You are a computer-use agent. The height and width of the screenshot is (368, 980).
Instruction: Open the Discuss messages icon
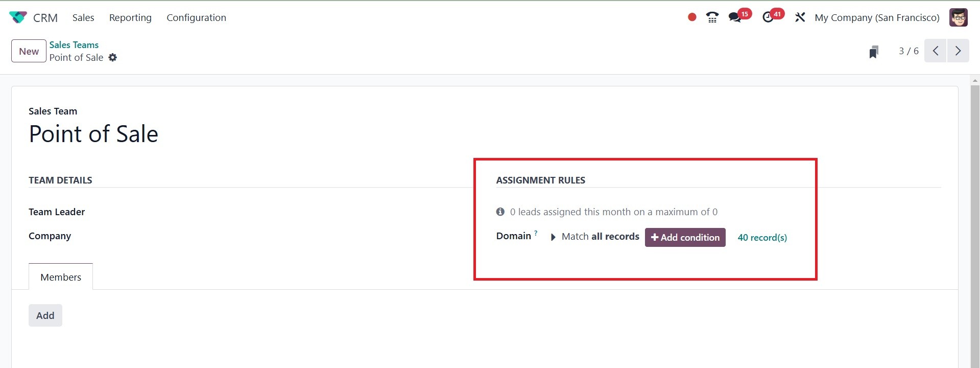735,17
